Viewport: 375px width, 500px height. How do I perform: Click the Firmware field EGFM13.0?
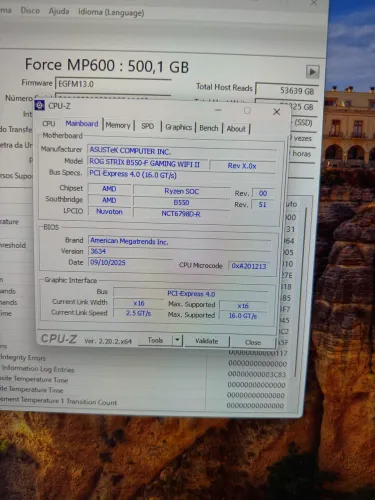pos(113,84)
